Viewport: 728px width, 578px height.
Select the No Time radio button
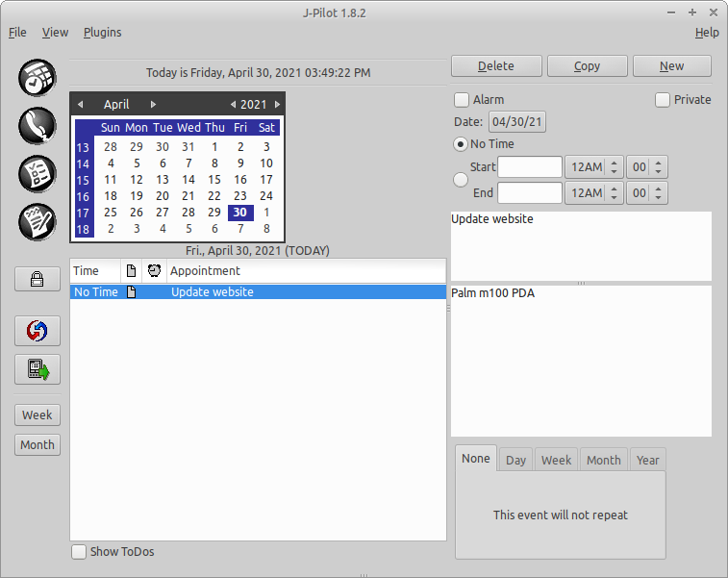[460, 144]
